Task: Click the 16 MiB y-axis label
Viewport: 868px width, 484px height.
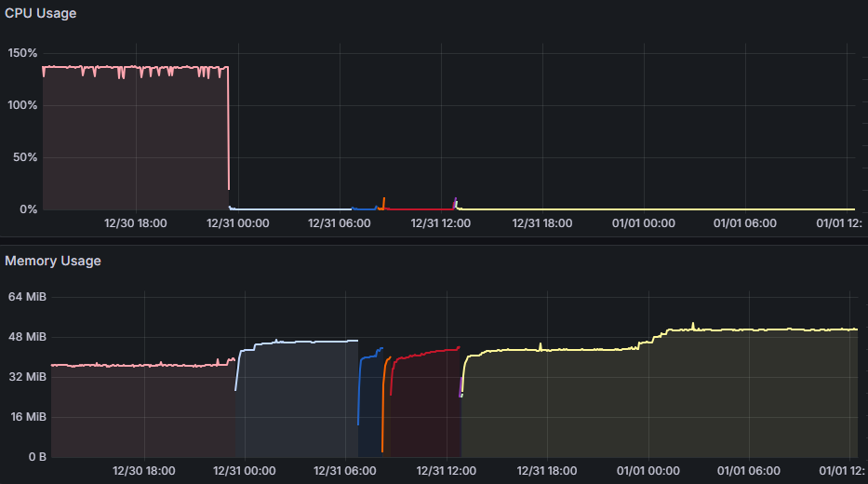Action: coord(28,417)
